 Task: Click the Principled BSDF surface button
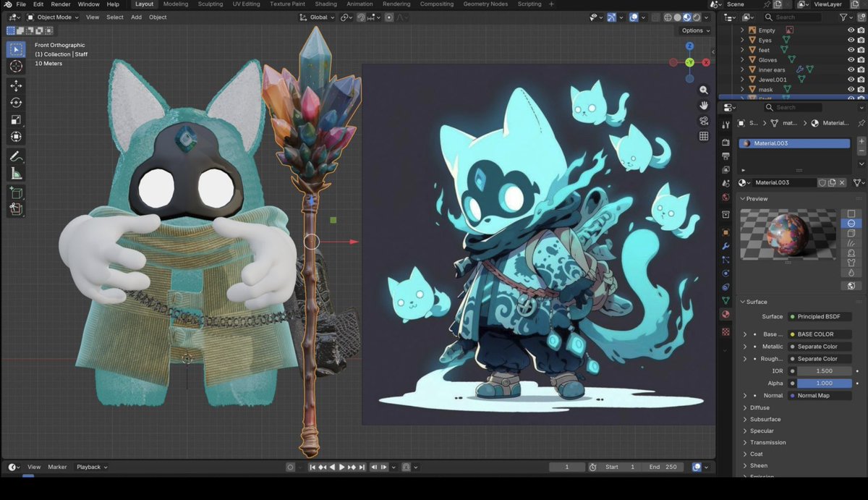pyautogui.click(x=820, y=316)
